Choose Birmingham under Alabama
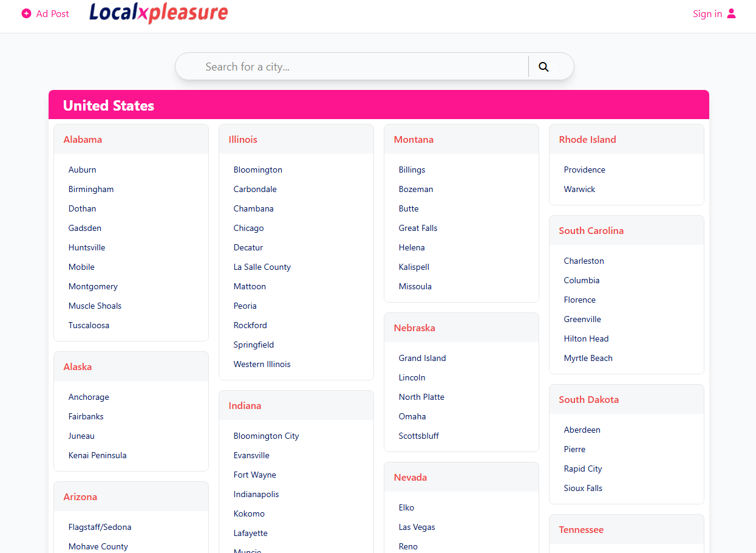 point(91,189)
